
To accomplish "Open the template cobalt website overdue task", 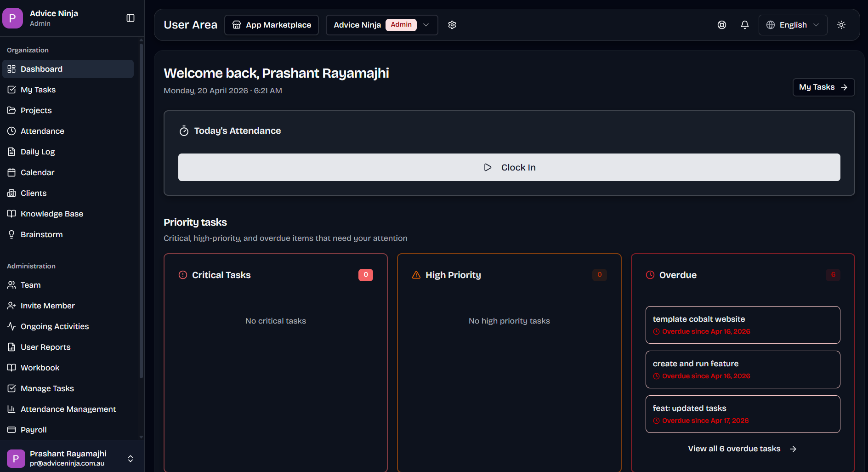I will tap(743, 324).
